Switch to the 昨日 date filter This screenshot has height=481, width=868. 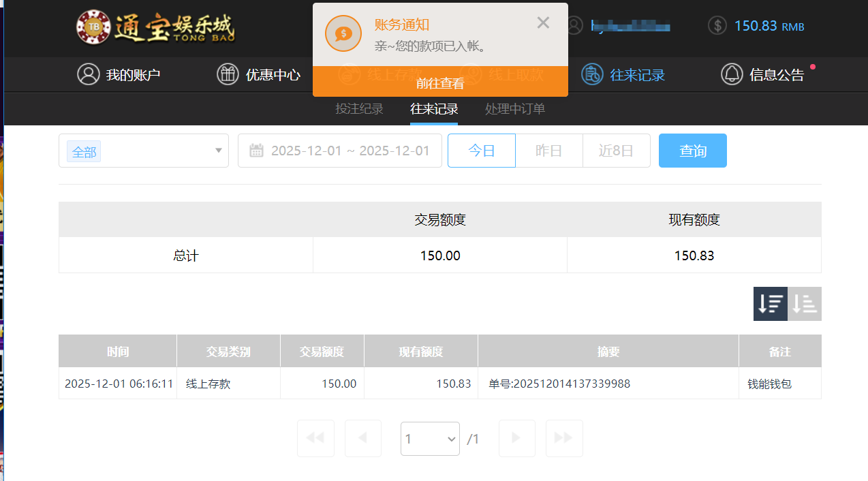click(x=548, y=151)
